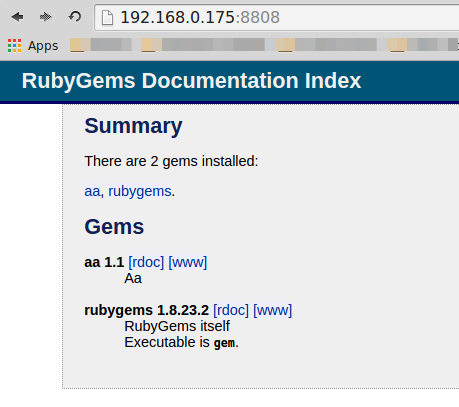Click the 'RubyGems Documentation Index' header title
The height and width of the screenshot is (407, 459).
pyautogui.click(x=191, y=81)
